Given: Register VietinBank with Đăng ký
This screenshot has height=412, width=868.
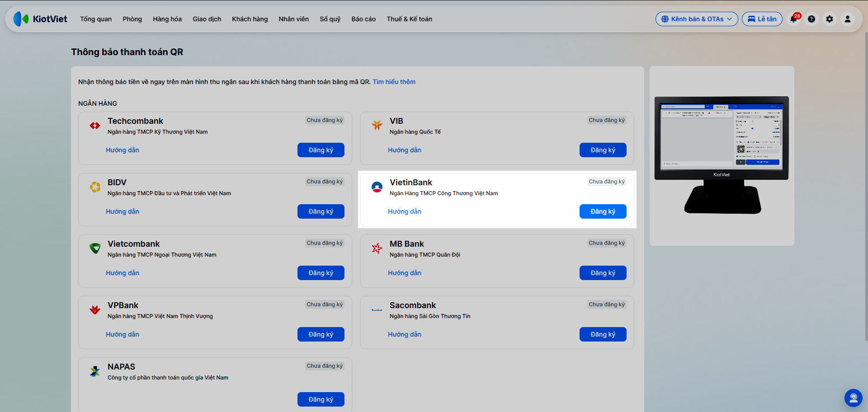Looking at the screenshot, I should pos(603,211).
